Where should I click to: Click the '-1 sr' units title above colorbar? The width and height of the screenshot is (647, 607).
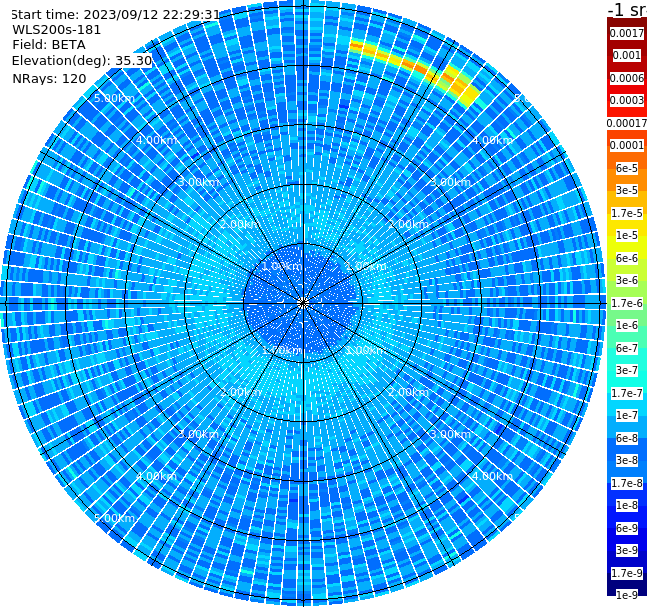pos(627,9)
